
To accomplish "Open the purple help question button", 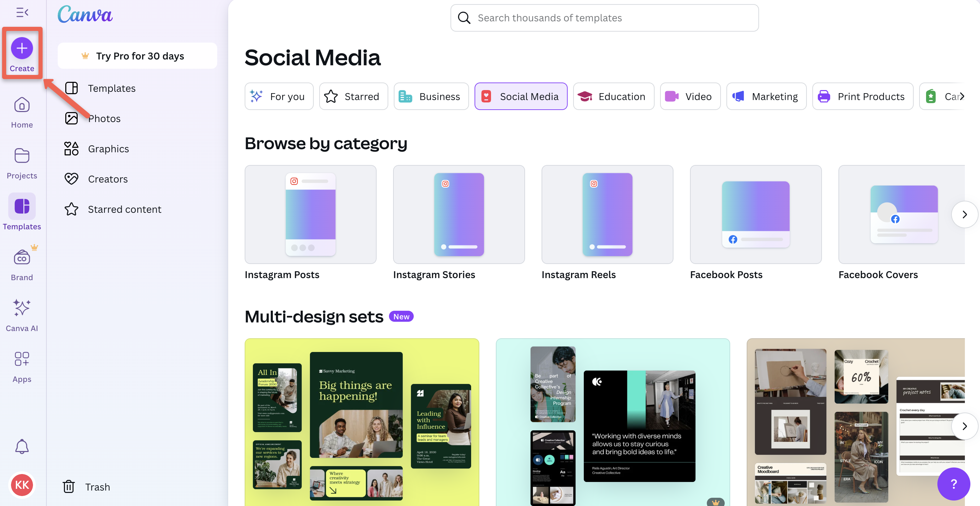I will pyautogui.click(x=953, y=484).
